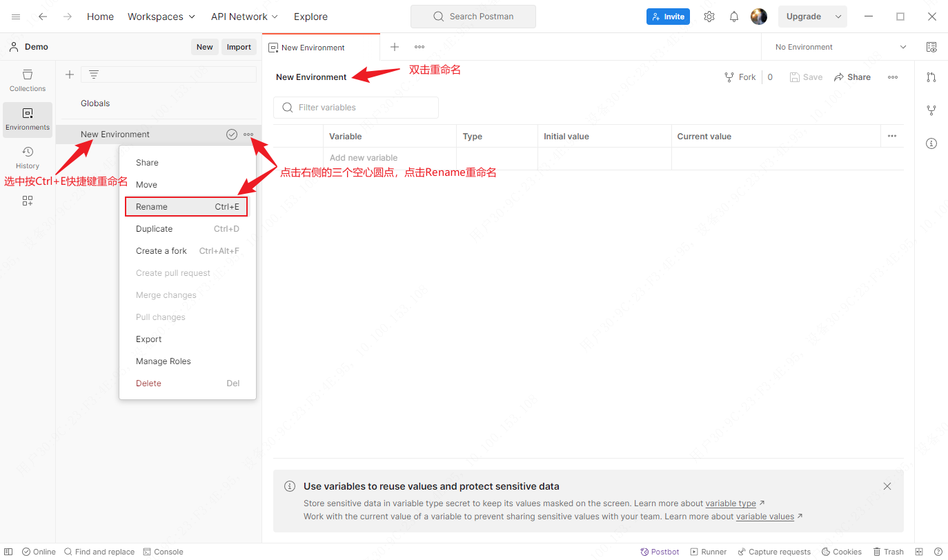Open Cookies in the status bar
This screenshot has width=948, height=560.
click(842, 552)
